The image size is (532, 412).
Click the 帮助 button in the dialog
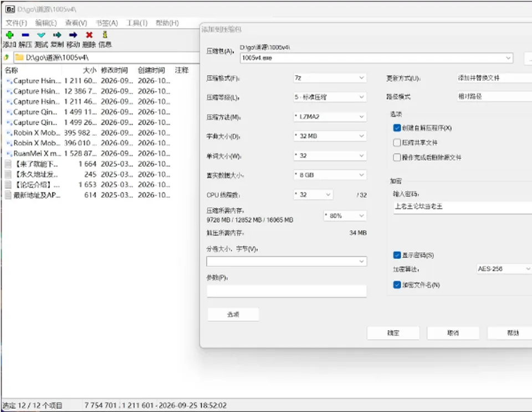click(x=510, y=333)
